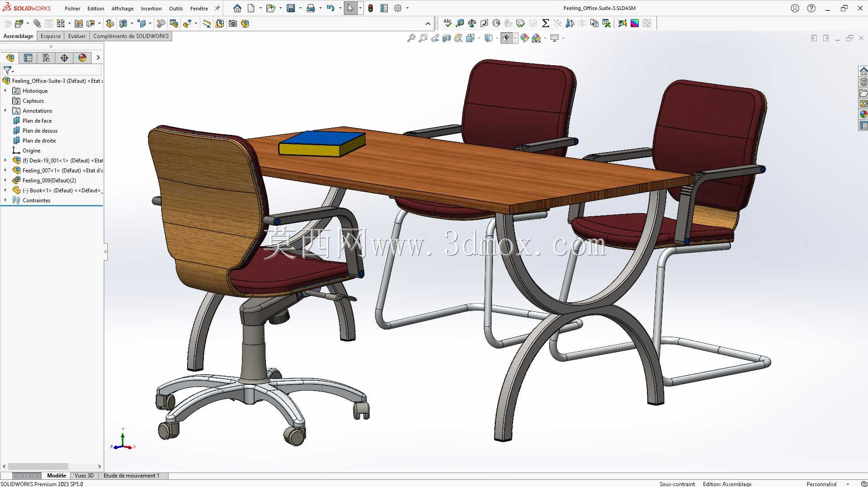Run spell checker Abc icon
The height and width of the screenshot is (487, 868).
[448, 23]
